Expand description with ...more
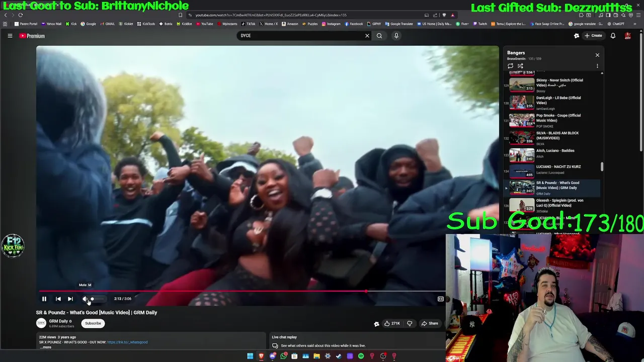The image size is (644, 362). (x=45, y=347)
